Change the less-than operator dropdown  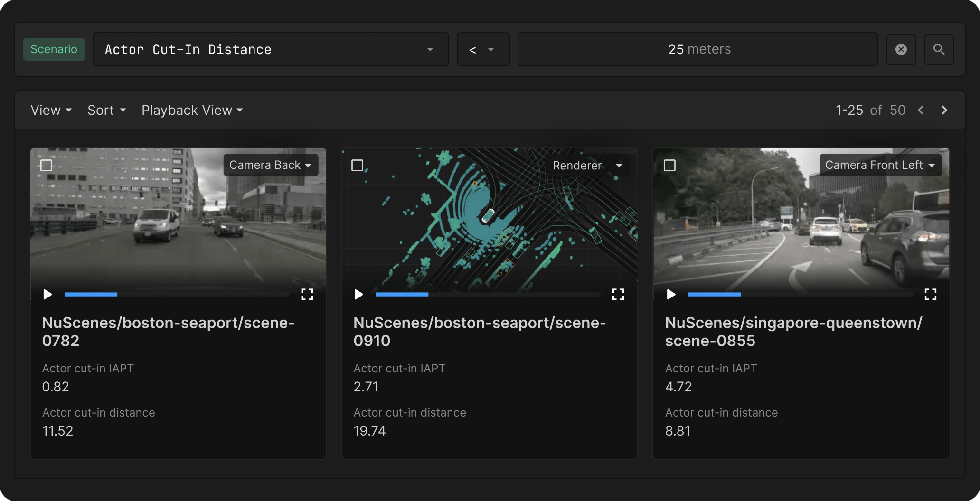[x=482, y=49]
